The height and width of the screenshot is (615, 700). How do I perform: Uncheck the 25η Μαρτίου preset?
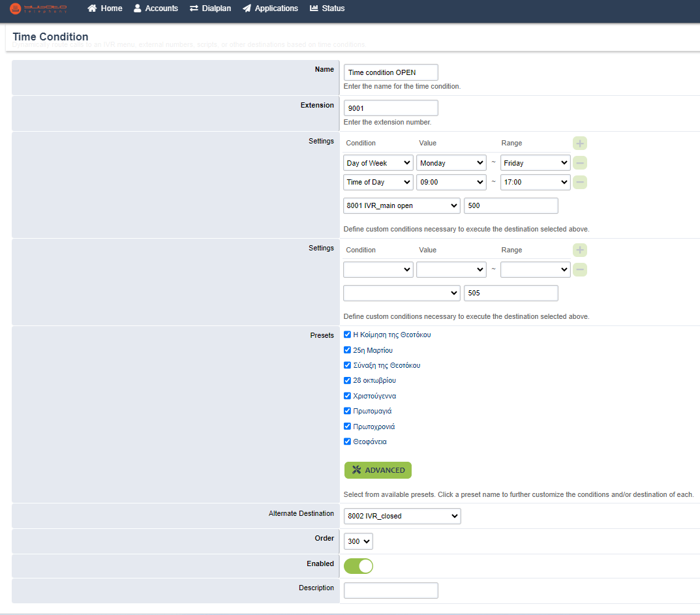click(348, 350)
